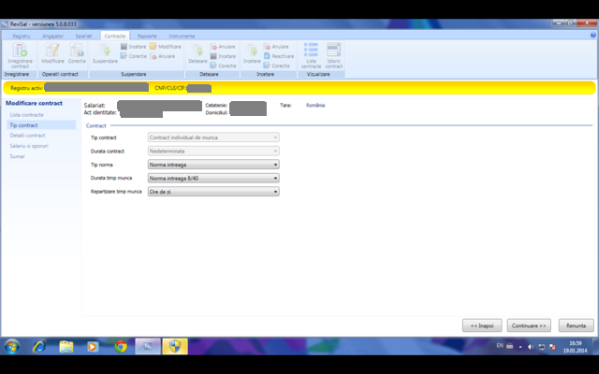Open Lista contracte in Vizualizare group
The width and height of the screenshot is (599, 374).
tap(311, 56)
